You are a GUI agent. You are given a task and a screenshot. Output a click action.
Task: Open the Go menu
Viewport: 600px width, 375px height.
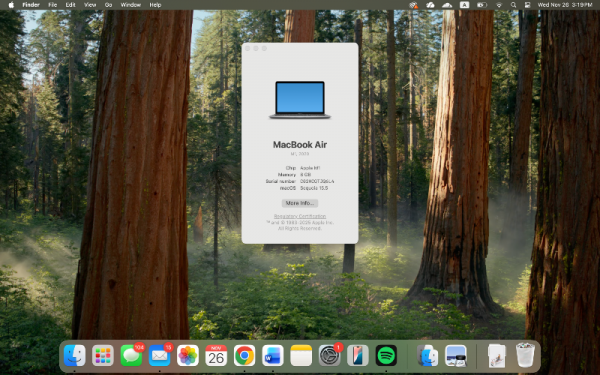click(108, 5)
